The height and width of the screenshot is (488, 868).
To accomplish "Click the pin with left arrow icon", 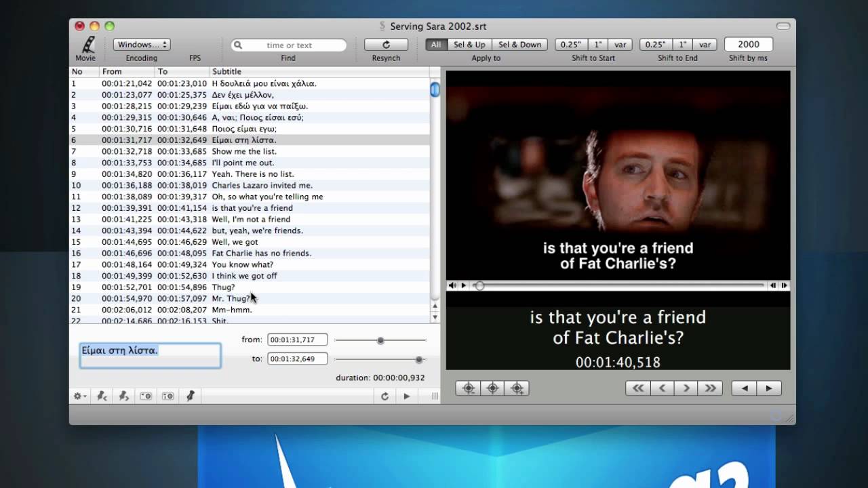I will pyautogui.click(x=102, y=396).
